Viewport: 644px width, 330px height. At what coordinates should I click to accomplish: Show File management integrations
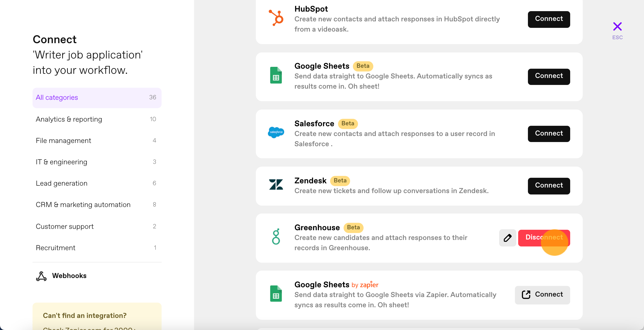tap(97, 141)
